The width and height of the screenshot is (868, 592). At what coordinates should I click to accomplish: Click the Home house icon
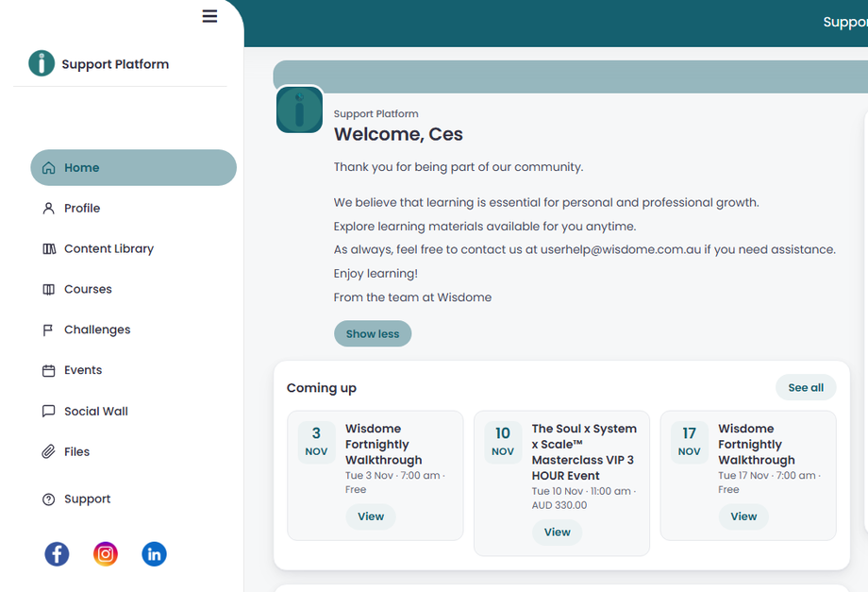[x=49, y=168]
